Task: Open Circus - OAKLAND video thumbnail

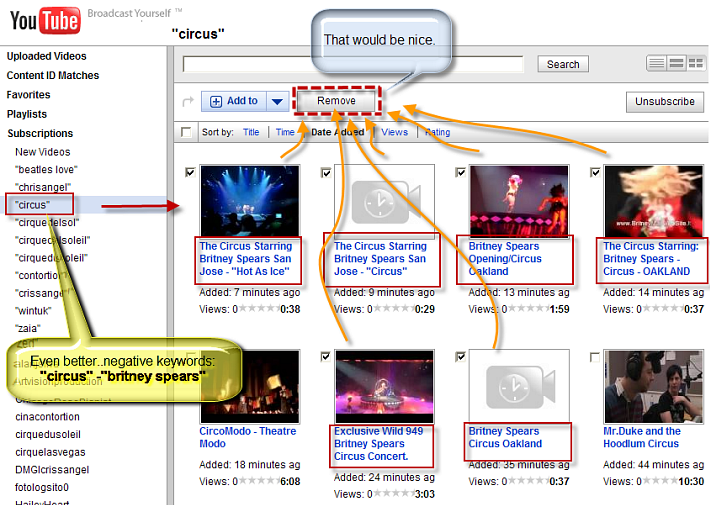Action: tap(653, 200)
